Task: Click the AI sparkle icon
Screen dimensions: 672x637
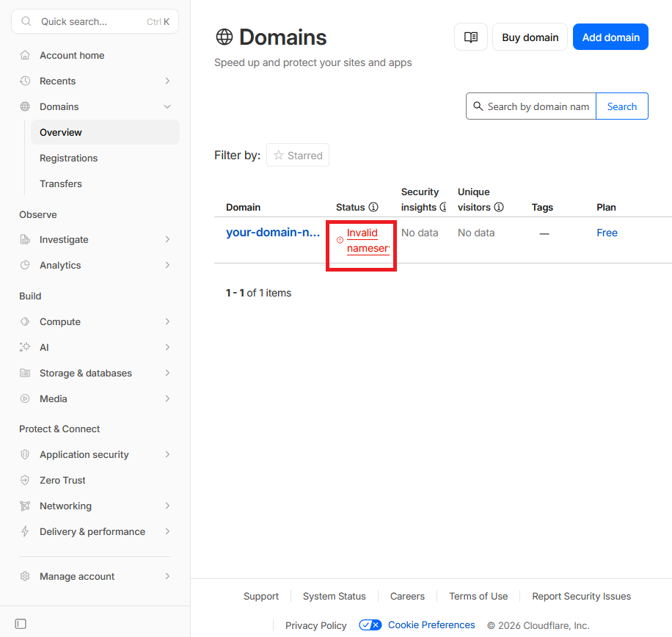Action: coord(25,347)
